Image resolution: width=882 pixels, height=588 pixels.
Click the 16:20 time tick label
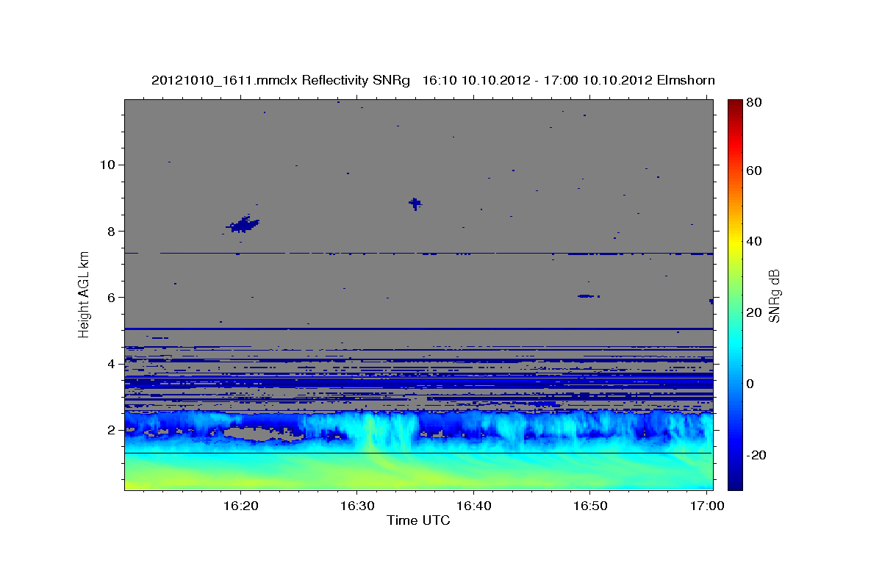click(x=241, y=506)
